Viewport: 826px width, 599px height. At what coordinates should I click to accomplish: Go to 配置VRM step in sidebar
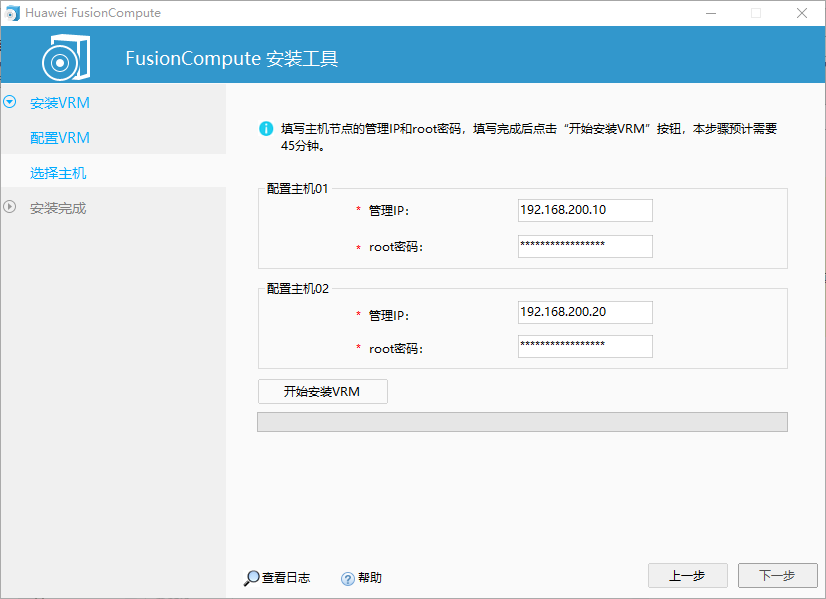coord(60,138)
